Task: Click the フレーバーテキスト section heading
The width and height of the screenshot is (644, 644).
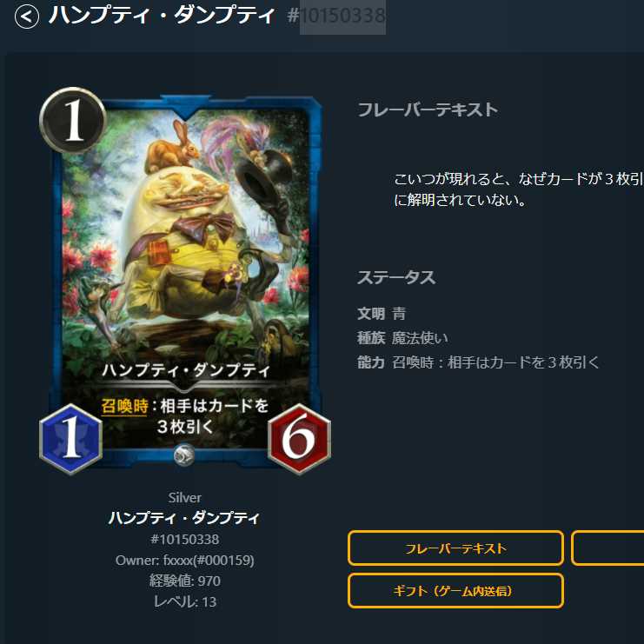Action: (428, 110)
